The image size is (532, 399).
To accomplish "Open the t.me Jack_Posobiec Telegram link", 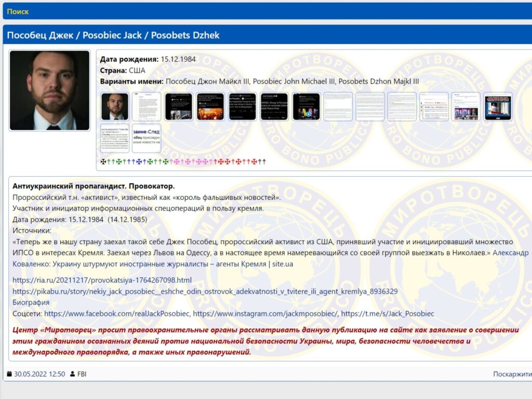I will [x=387, y=313].
